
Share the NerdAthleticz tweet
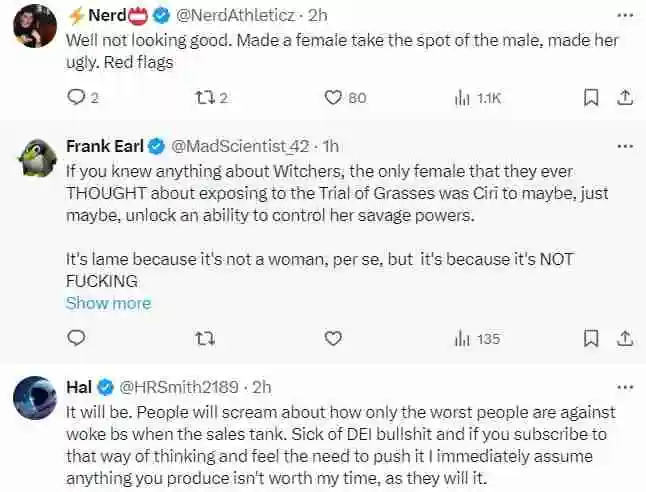[x=624, y=97]
